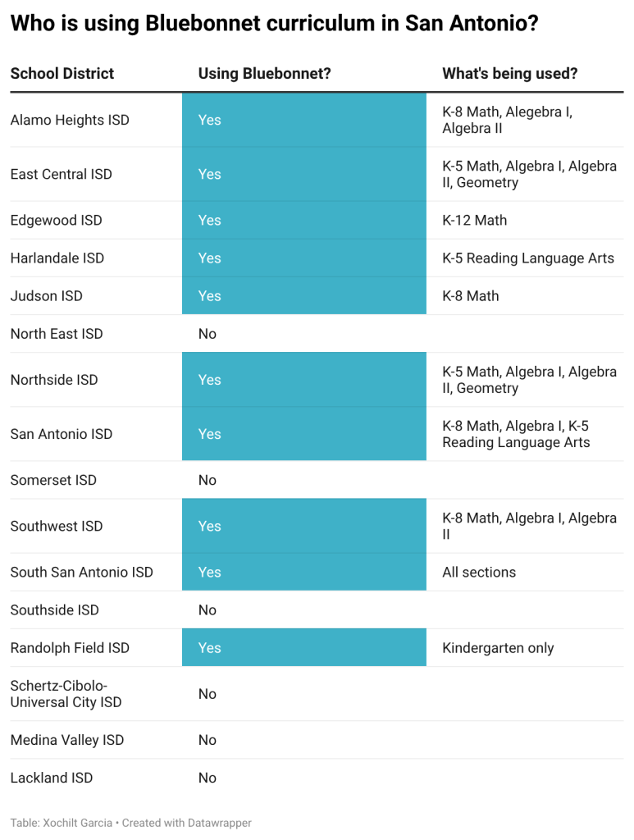Click K-5 Reading Language Arts for Harlandale
The height and width of the screenshot is (840, 634).
point(528,258)
